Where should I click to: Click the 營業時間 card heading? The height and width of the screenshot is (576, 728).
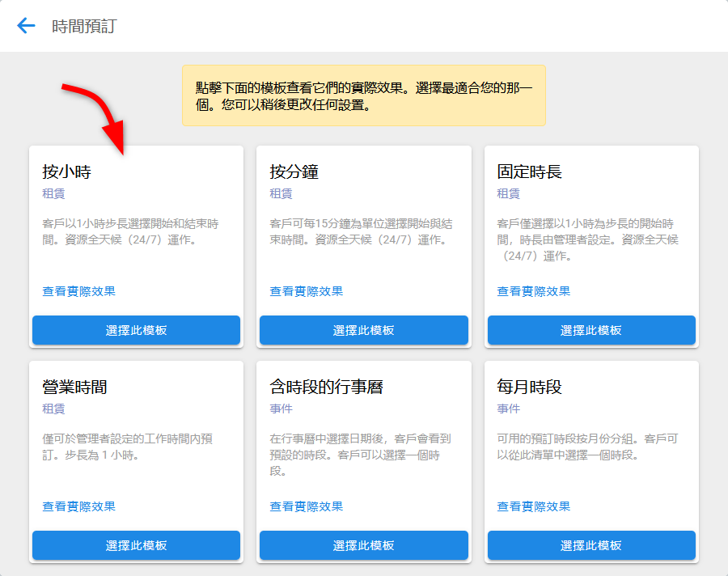[74, 387]
